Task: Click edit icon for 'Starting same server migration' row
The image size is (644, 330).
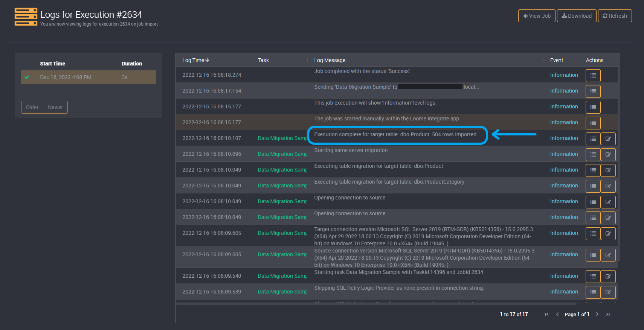Action: [x=608, y=155]
